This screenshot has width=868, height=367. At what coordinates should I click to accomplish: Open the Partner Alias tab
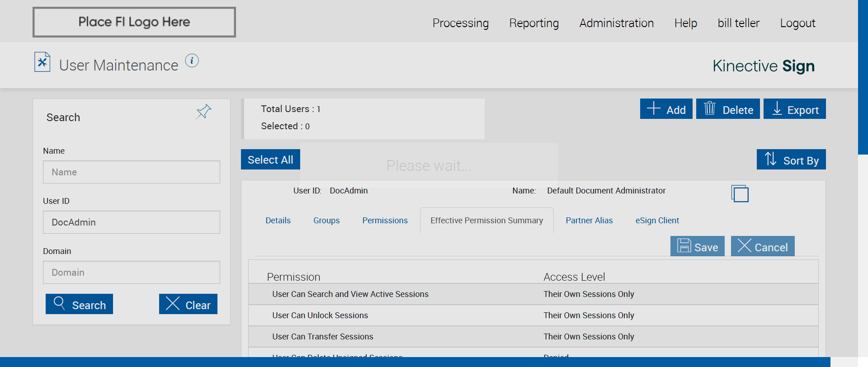tap(589, 221)
